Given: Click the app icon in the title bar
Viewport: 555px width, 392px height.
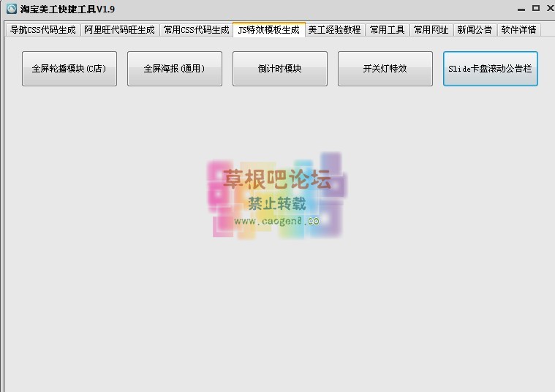Looking at the screenshot, I should click(11, 9).
